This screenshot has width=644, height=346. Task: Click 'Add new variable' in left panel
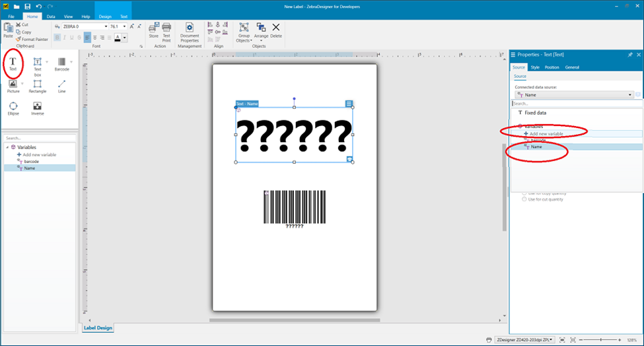(36, 155)
